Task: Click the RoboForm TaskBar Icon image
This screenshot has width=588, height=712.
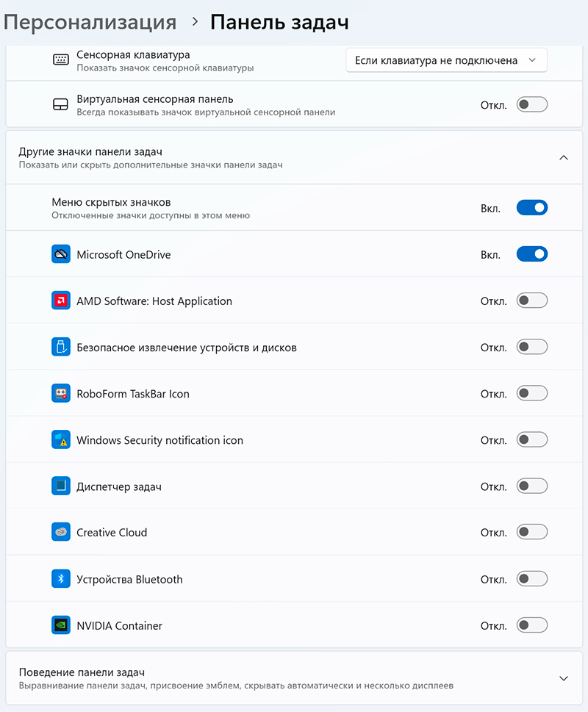Action: coord(60,394)
